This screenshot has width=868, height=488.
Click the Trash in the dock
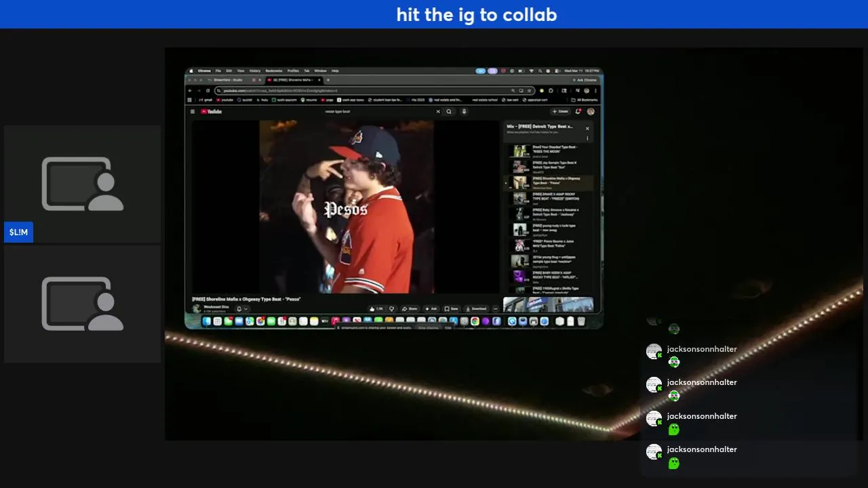tap(581, 322)
